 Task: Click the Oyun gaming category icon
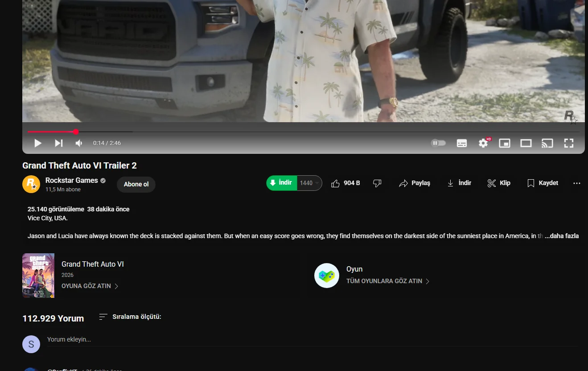click(x=327, y=276)
